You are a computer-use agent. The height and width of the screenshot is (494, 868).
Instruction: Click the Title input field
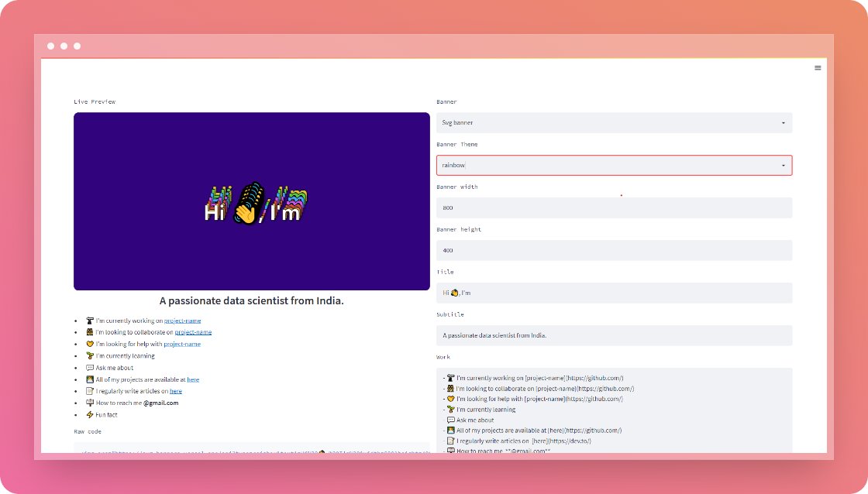point(614,293)
